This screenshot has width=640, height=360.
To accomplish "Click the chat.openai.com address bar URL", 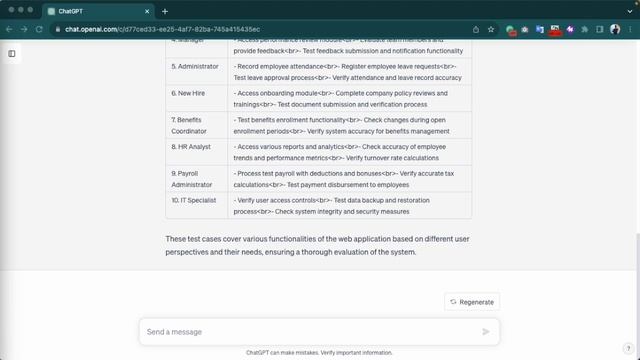I will (162, 29).
